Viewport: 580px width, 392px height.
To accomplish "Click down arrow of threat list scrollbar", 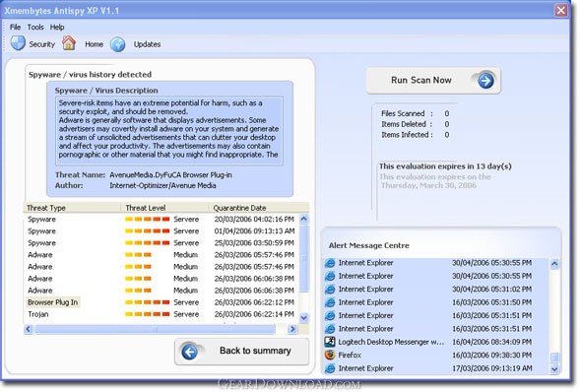I will tap(303, 318).
